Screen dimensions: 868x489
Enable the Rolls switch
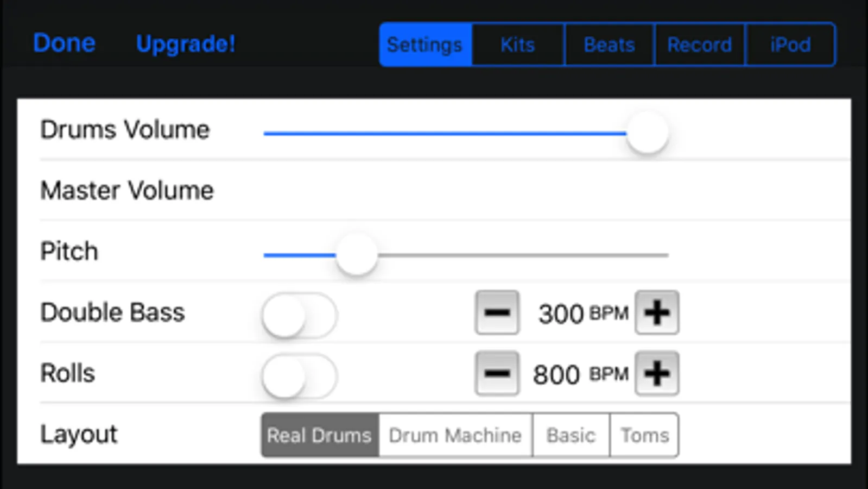pos(299,375)
